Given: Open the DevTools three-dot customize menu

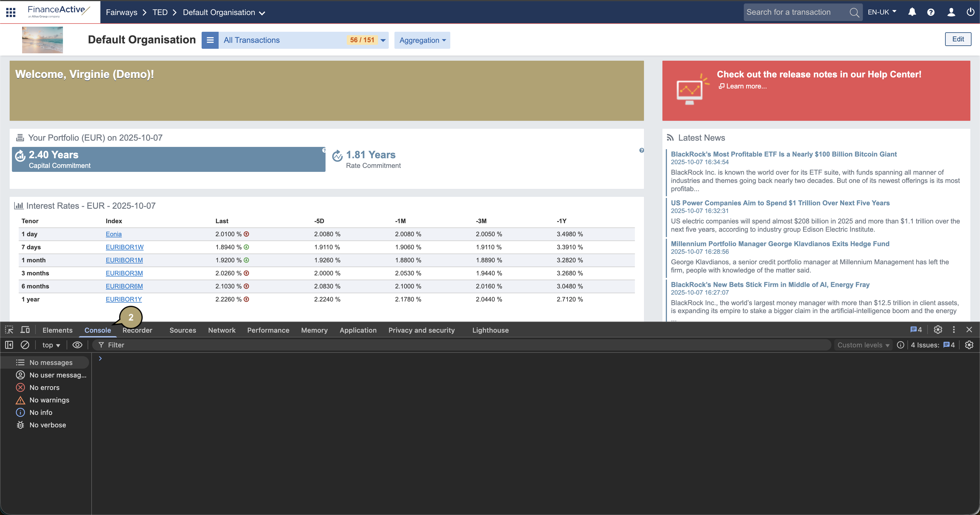Looking at the screenshot, I should (954, 330).
